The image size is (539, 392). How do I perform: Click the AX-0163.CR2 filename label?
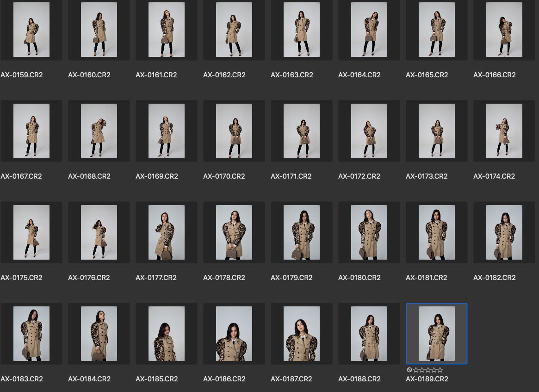(x=292, y=75)
